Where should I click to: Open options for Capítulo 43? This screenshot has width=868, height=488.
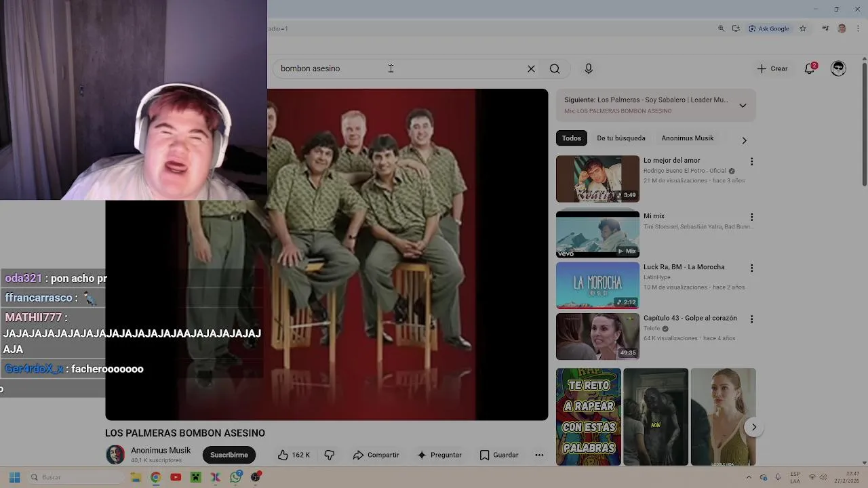[751, 319]
